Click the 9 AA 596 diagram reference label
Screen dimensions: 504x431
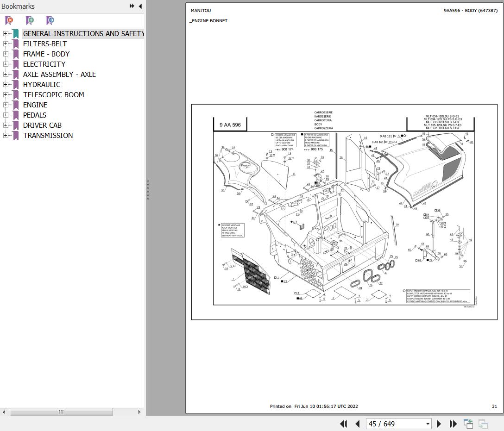230,125
